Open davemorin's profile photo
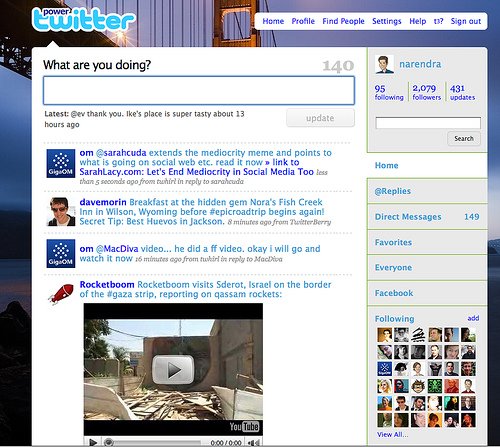 click(x=61, y=212)
